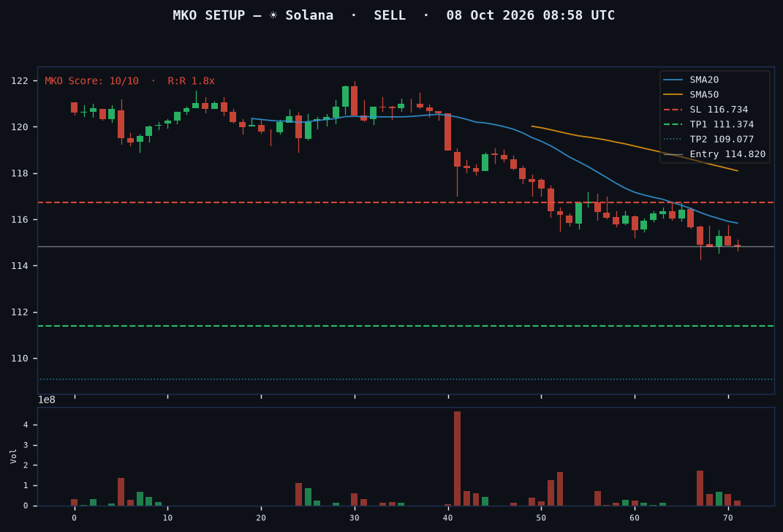Click the tallest volume bar near candle 41
The width and height of the screenshot is (783, 532).
click(457, 459)
